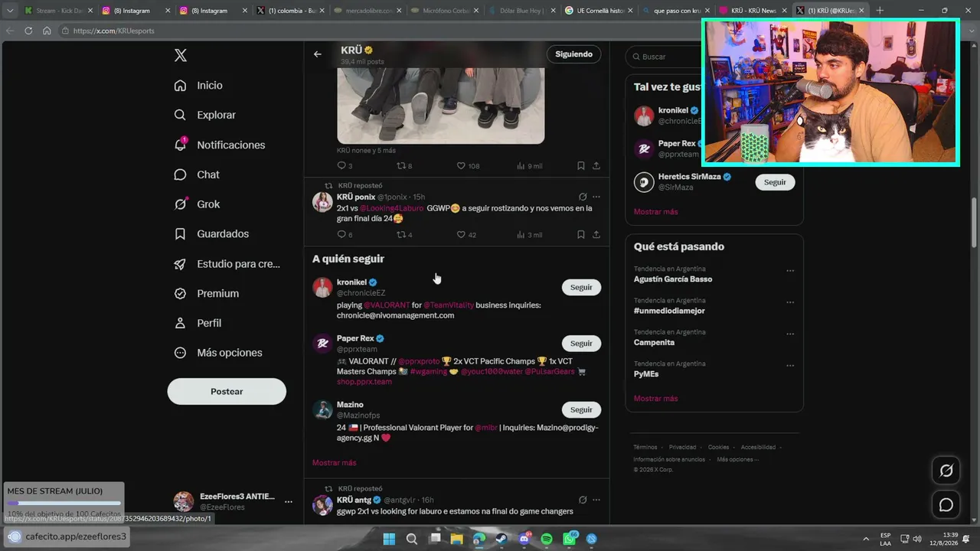Click Mostrar más under A quién seguir
The image size is (980, 551).
coord(335,463)
